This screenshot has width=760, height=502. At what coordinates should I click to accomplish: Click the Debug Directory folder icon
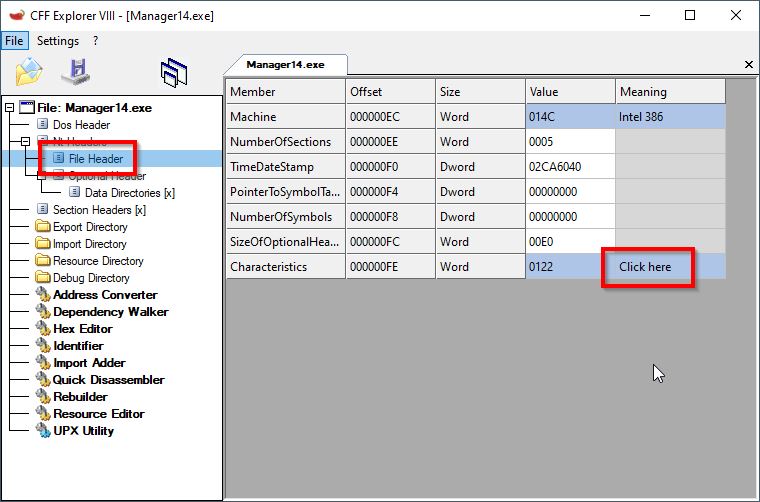43,277
